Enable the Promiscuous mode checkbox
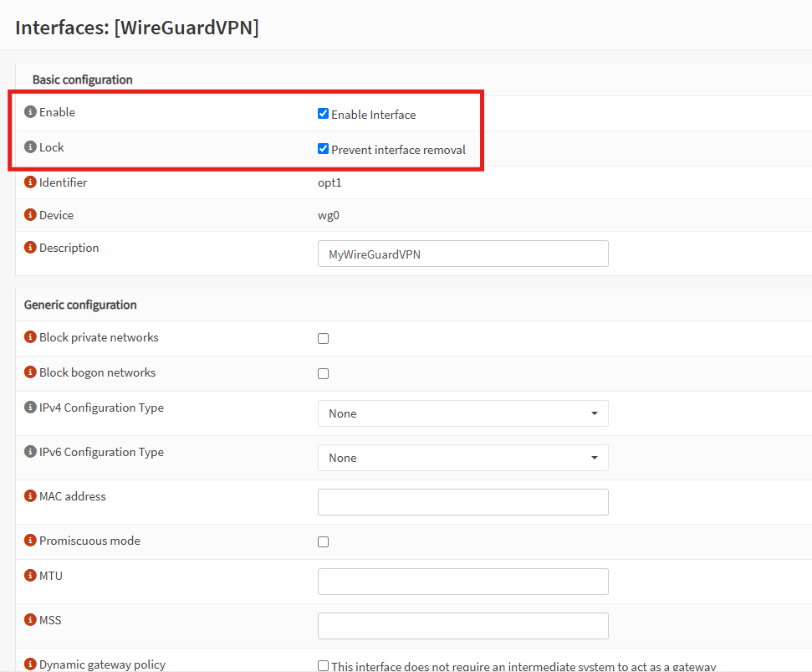This screenshot has height=672, width=812. tap(324, 542)
